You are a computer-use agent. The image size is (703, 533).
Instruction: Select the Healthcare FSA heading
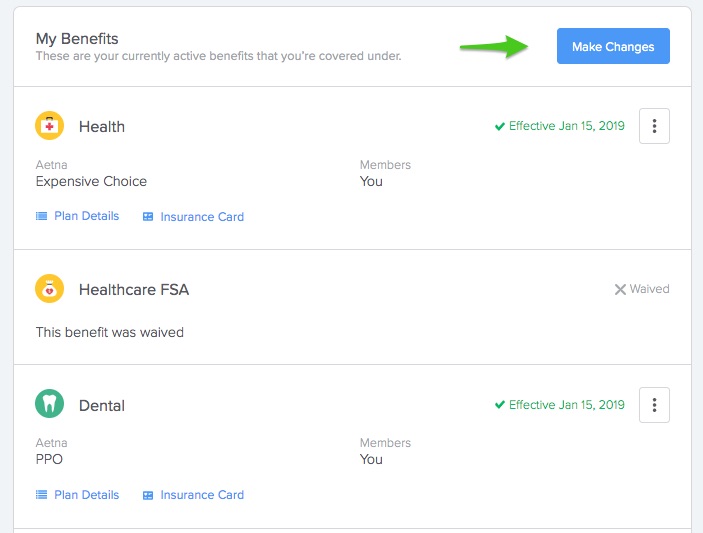click(x=134, y=290)
